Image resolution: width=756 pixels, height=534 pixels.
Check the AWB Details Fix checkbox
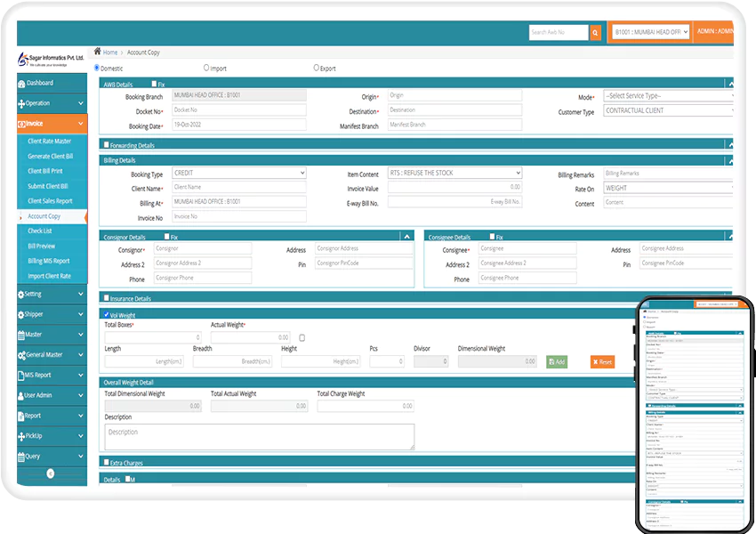154,84
